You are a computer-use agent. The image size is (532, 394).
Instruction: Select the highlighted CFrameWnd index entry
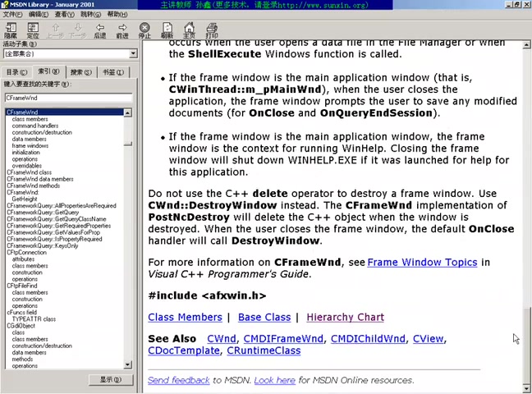click(65, 112)
